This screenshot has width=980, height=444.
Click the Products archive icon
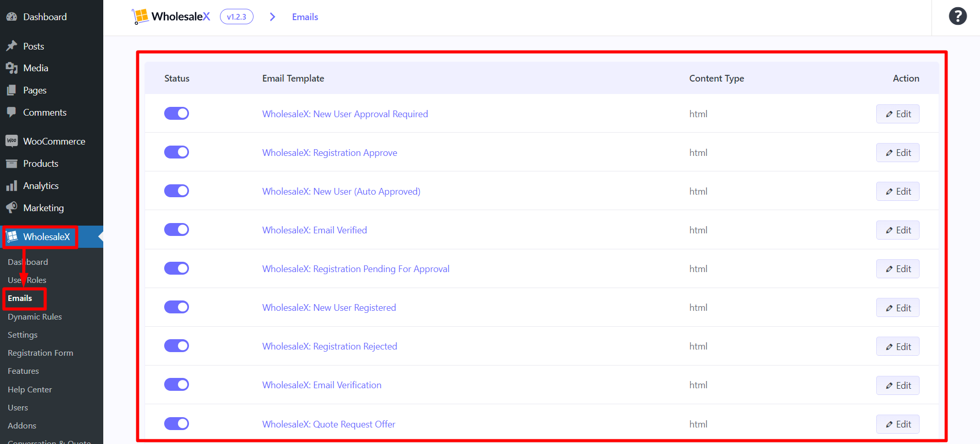tap(11, 164)
